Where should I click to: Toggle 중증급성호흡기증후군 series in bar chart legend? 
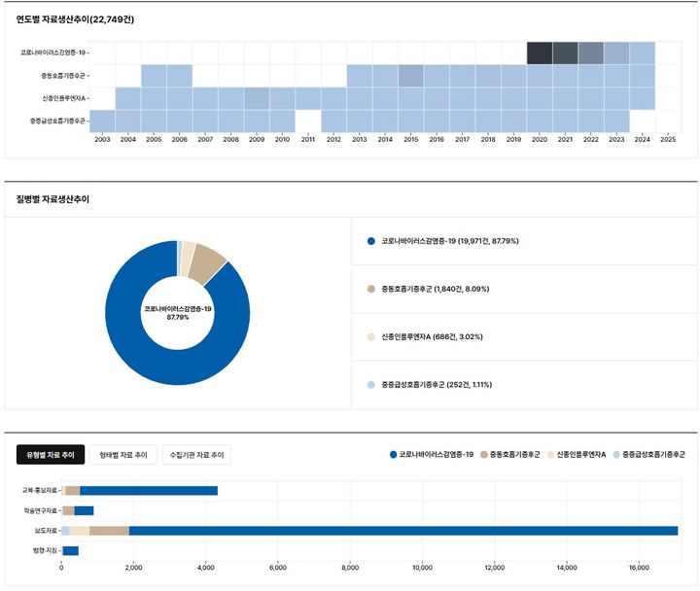coord(653,455)
